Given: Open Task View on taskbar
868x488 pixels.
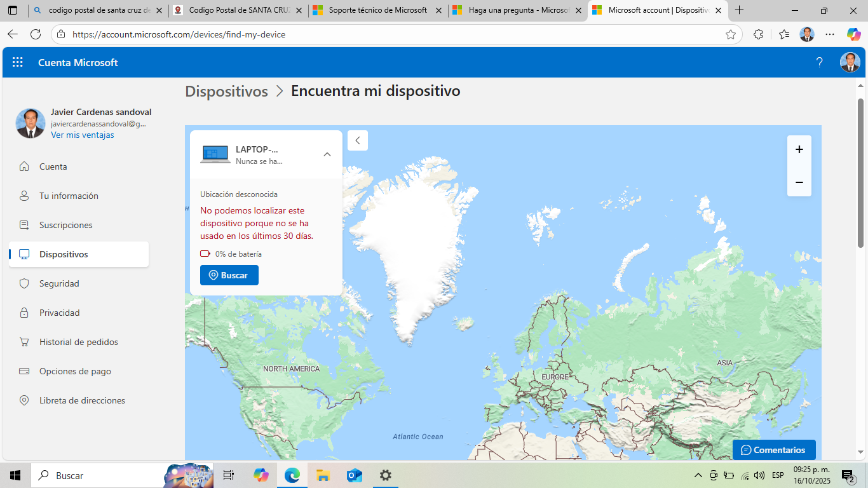Looking at the screenshot, I should 229,475.
